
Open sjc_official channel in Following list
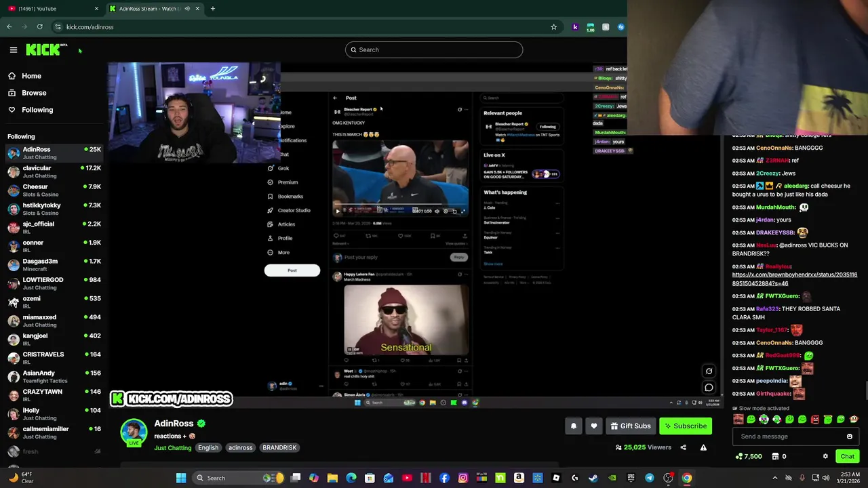click(54, 228)
